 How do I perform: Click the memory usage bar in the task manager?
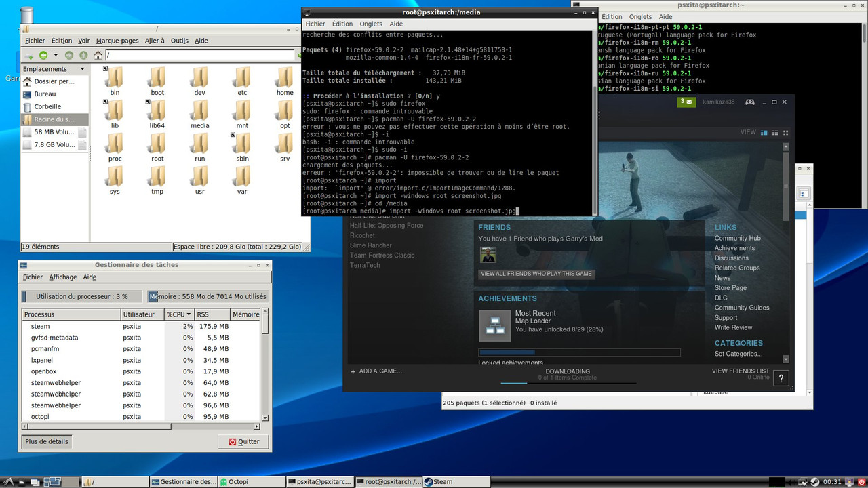[208, 296]
